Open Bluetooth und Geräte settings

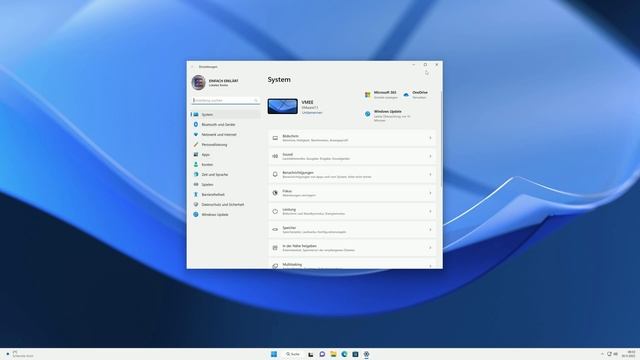pos(225,124)
